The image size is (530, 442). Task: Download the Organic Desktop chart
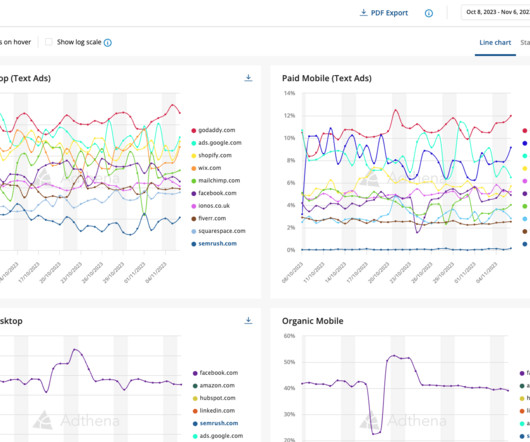tap(248, 320)
